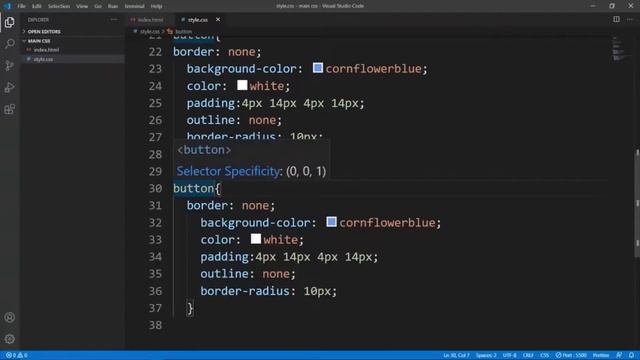Open the Extensions view

pyautogui.click(x=9, y=109)
